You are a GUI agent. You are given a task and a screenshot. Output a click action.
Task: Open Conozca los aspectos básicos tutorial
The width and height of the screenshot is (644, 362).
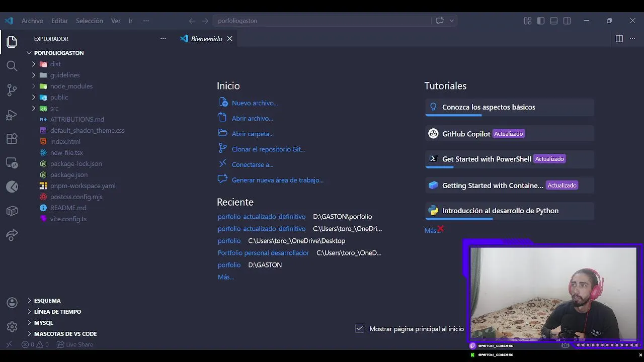pyautogui.click(x=510, y=107)
